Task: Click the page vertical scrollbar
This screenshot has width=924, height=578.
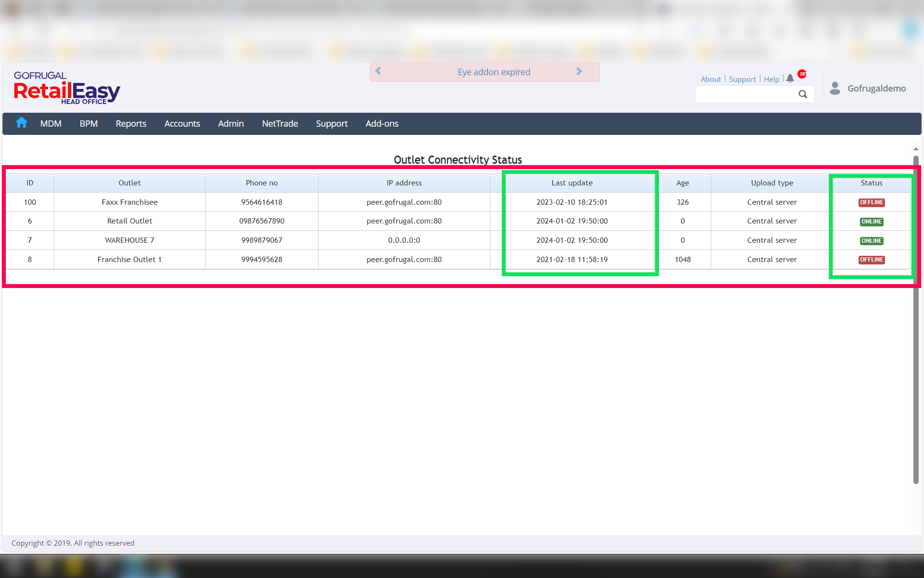Action: coord(915,318)
